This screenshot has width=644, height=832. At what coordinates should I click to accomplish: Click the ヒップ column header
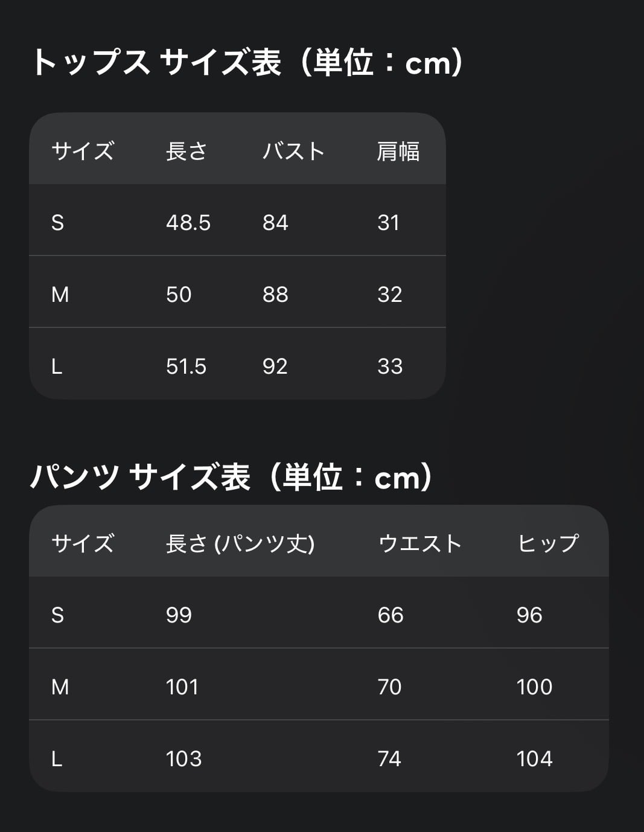tap(547, 543)
